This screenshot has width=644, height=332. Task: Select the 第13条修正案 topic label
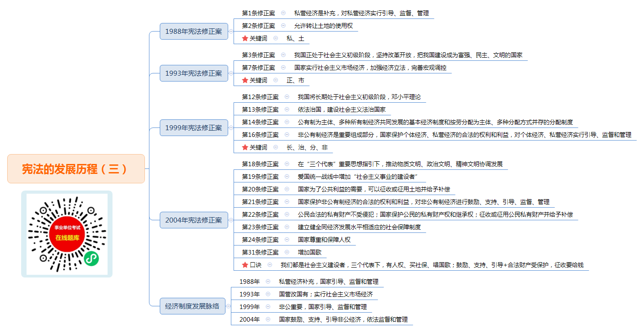[x=260, y=109]
